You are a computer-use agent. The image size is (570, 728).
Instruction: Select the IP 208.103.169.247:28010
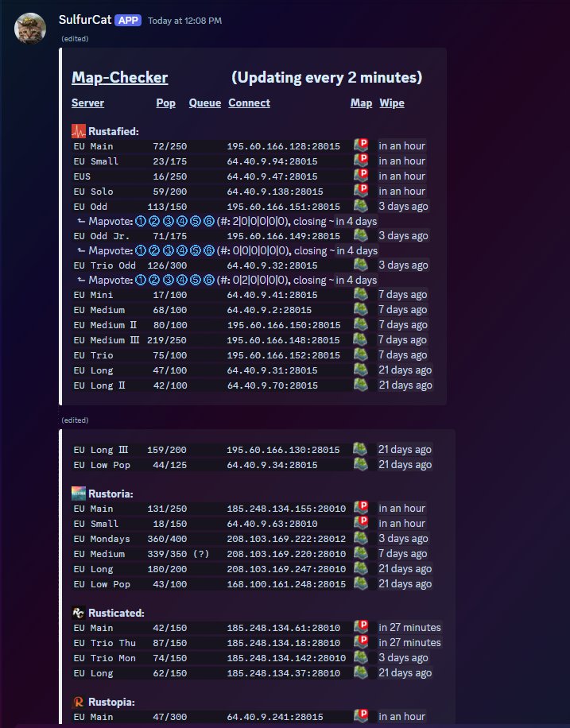pos(286,569)
